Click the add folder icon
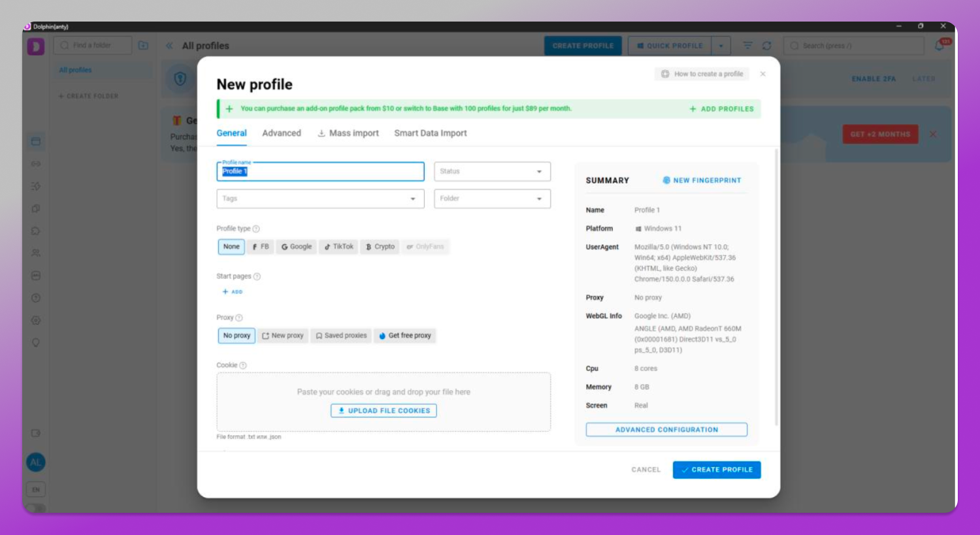This screenshot has height=535, width=980. [x=143, y=46]
